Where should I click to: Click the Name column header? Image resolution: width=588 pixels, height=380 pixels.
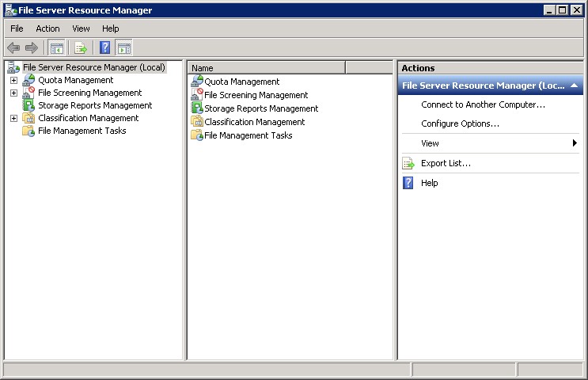(266, 68)
